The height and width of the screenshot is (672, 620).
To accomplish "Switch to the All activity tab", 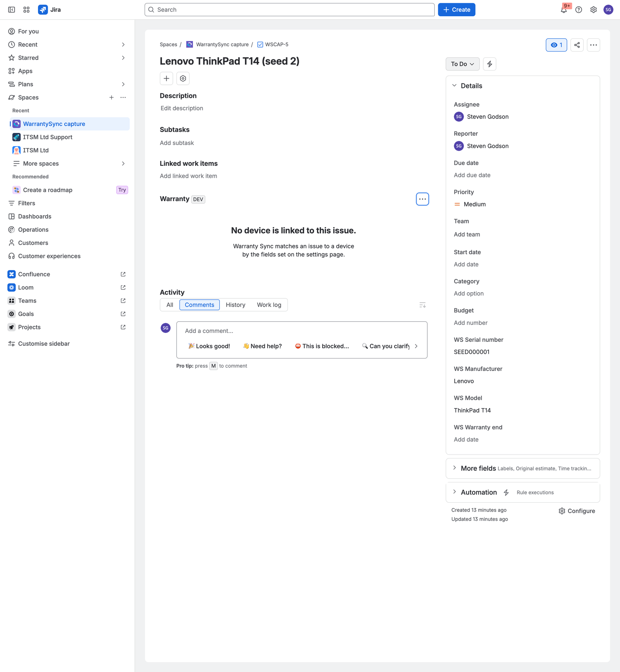I will pos(170,305).
